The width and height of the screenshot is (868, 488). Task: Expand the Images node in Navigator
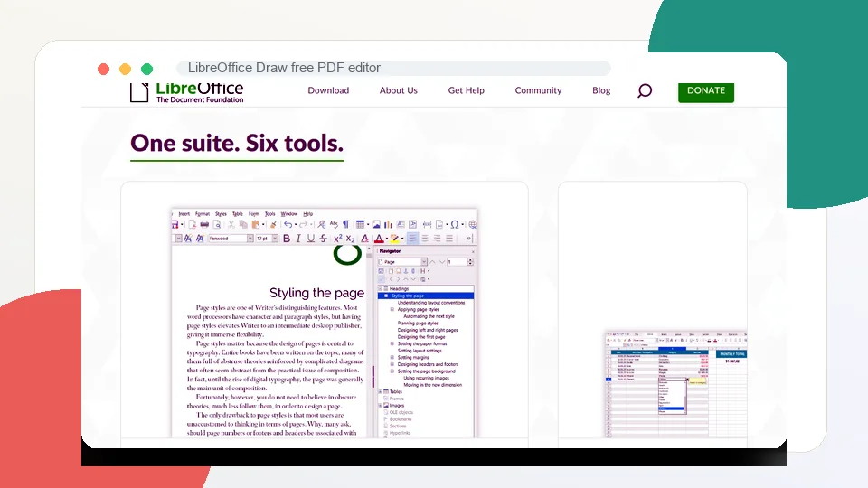[381, 406]
